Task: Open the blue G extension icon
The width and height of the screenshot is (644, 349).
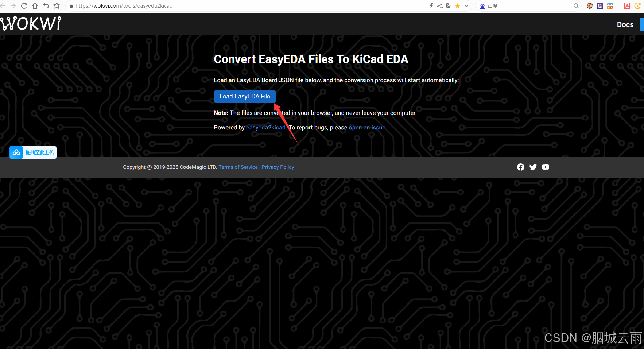Action: coord(600,6)
